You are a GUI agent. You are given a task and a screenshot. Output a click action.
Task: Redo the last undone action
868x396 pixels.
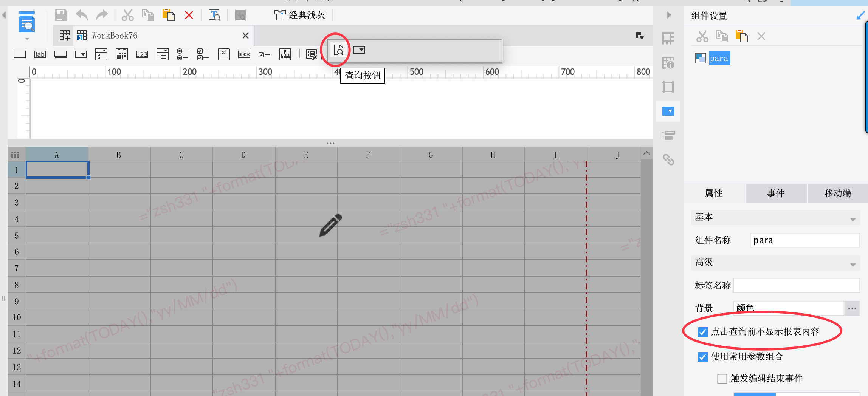tap(102, 15)
